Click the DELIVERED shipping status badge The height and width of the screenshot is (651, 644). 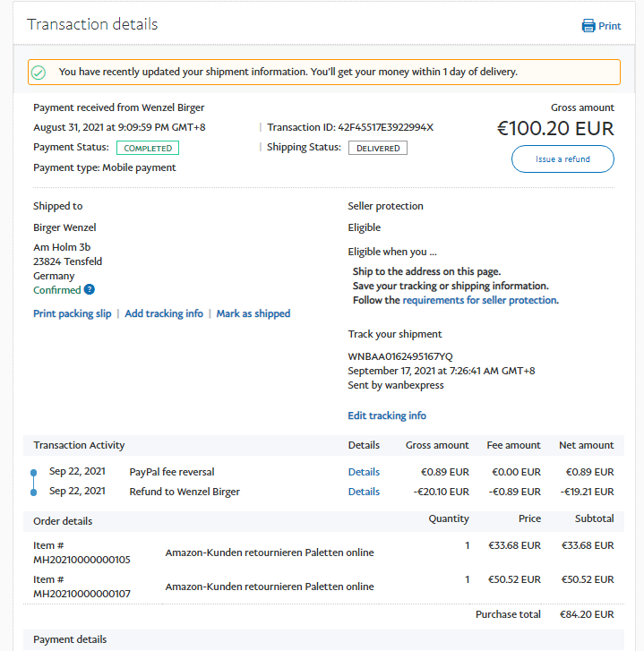pyautogui.click(x=378, y=148)
